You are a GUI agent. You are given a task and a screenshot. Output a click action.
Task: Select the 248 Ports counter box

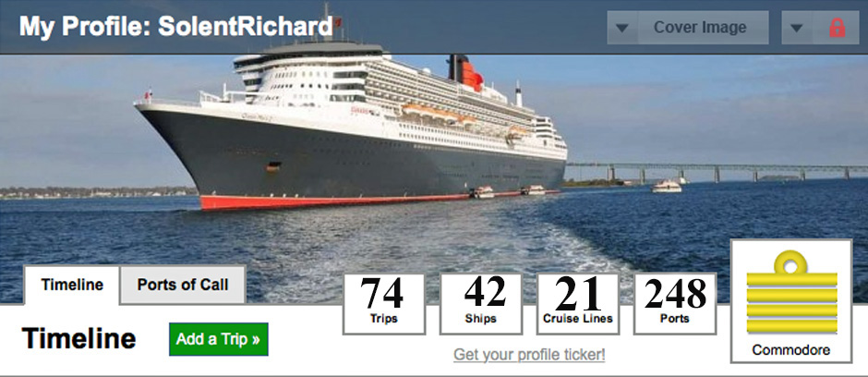[675, 304]
